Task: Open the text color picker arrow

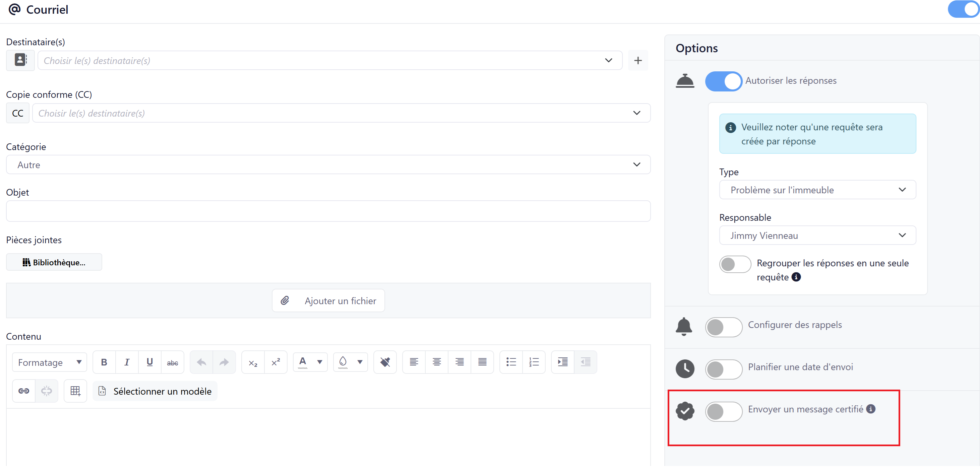Action: tap(320, 362)
